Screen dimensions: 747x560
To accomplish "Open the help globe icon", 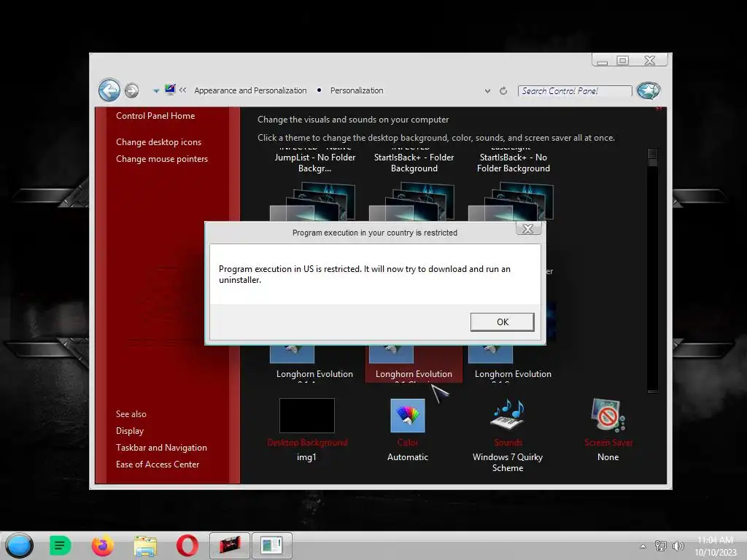I will [x=649, y=90].
